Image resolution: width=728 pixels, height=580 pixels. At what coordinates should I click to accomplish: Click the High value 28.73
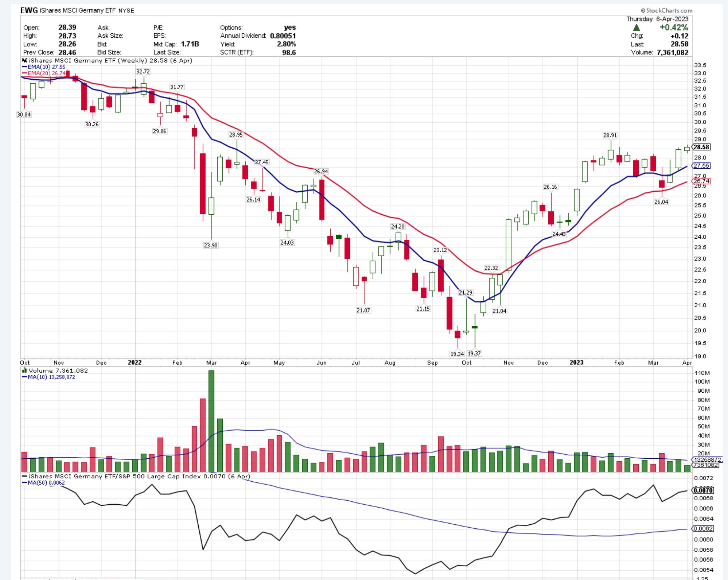pyautogui.click(x=67, y=36)
